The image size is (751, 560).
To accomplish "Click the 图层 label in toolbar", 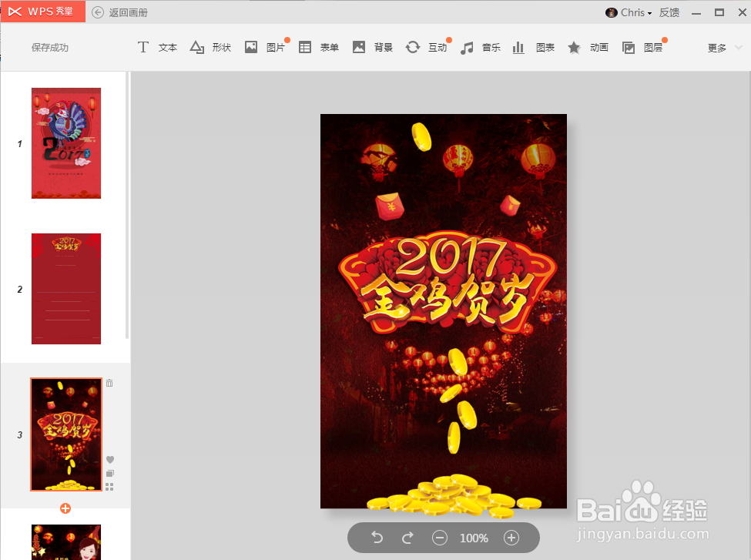I will (x=653, y=48).
